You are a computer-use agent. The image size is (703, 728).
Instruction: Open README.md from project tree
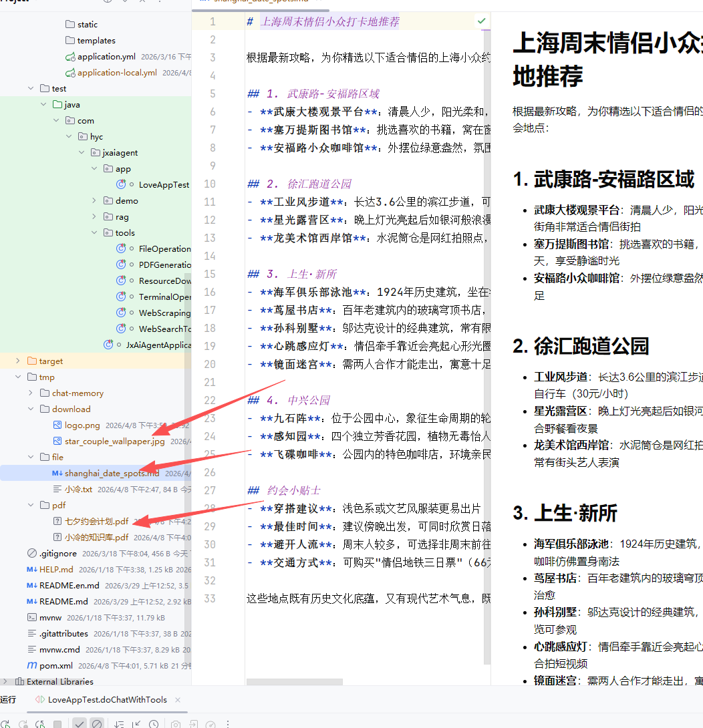tap(63, 601)
